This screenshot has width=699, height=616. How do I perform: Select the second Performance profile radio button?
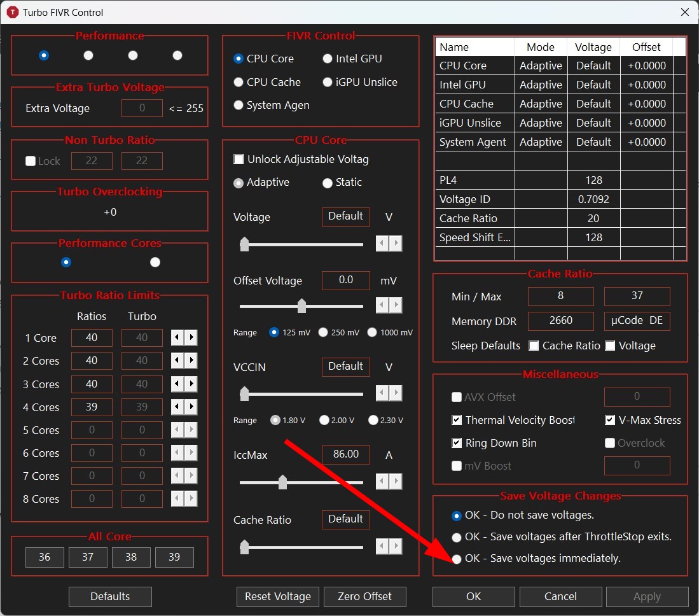[88, 55]
